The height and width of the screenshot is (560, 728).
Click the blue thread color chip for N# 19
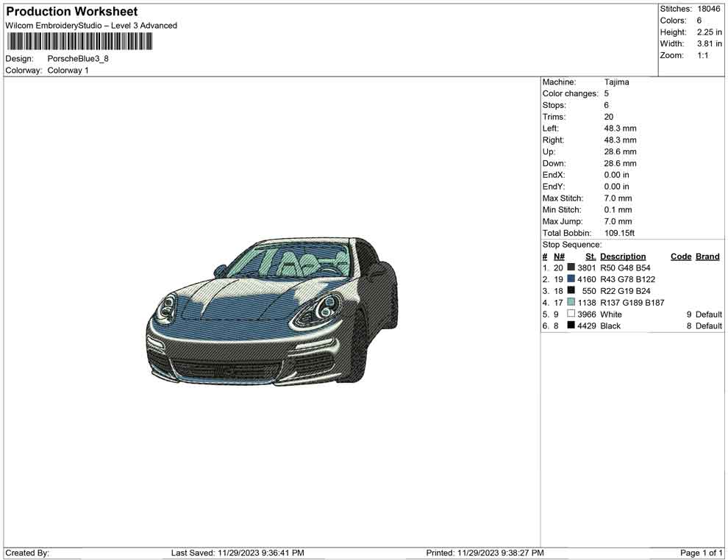pos(571,279)
